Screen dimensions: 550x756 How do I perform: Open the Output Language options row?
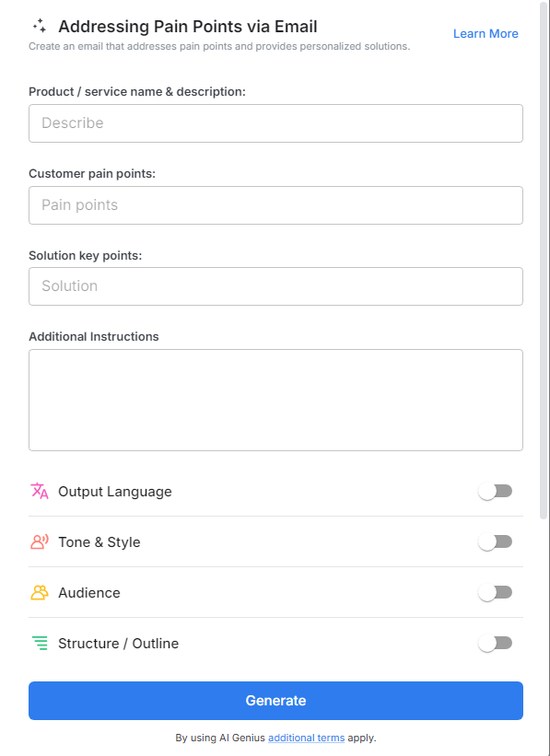115,491
